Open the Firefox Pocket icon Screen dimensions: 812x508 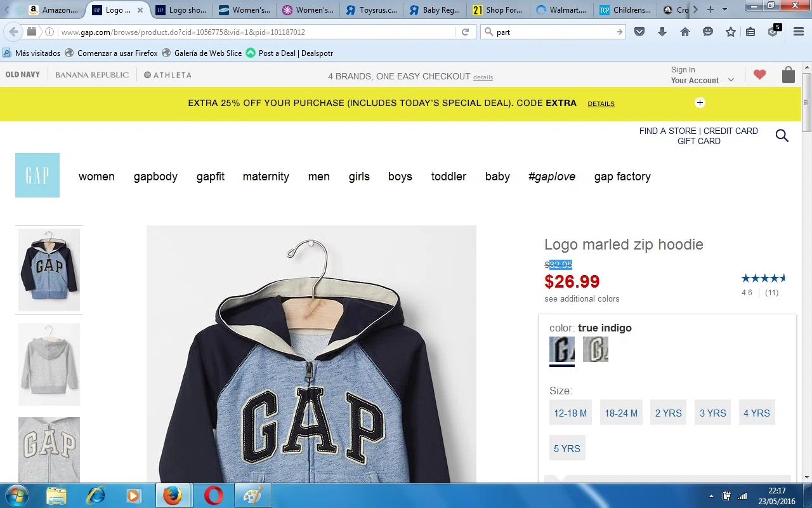(639, 32)
